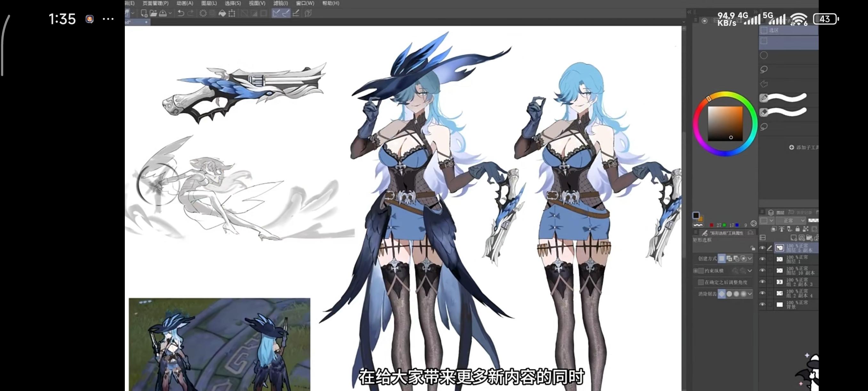The image size is (868, 391).
Task: Select the Ellipse selection sub tool
Action: point(764,55)
